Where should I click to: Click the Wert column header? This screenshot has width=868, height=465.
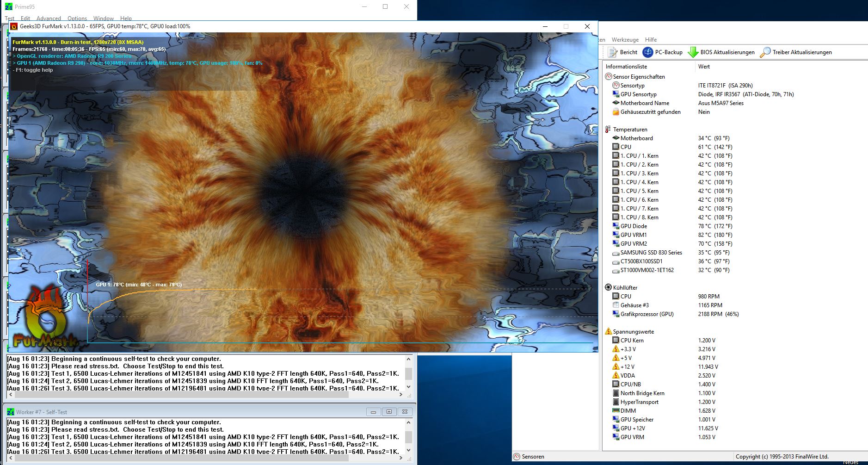[781, 67]
